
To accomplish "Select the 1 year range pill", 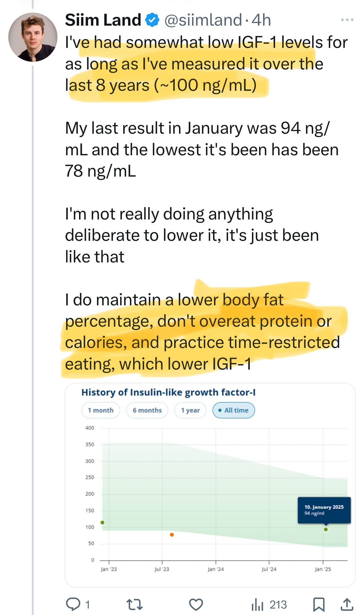I will [x=190, y=410].
